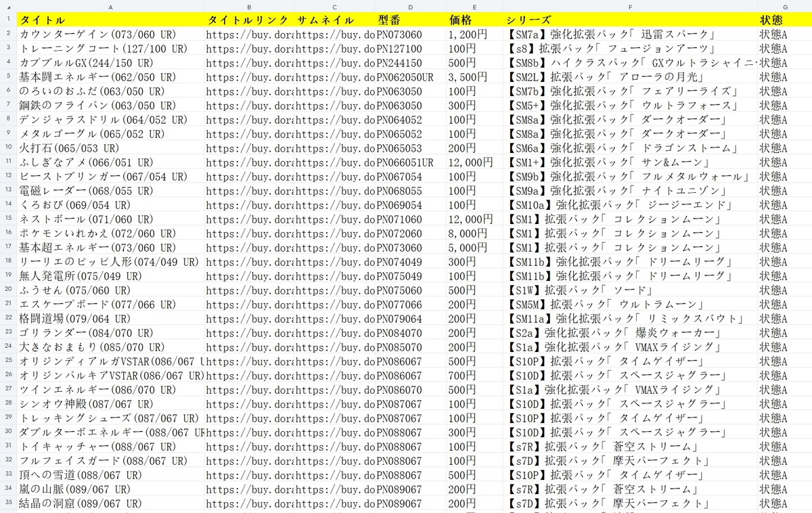Click the 状態 header cell
This screenshot has height=513, width=812.
785,19
